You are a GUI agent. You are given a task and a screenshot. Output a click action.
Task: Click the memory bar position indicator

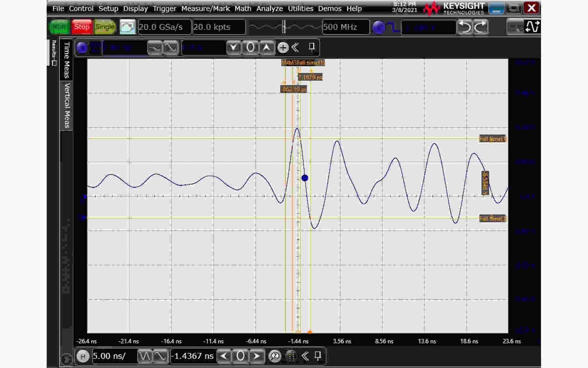284,27
